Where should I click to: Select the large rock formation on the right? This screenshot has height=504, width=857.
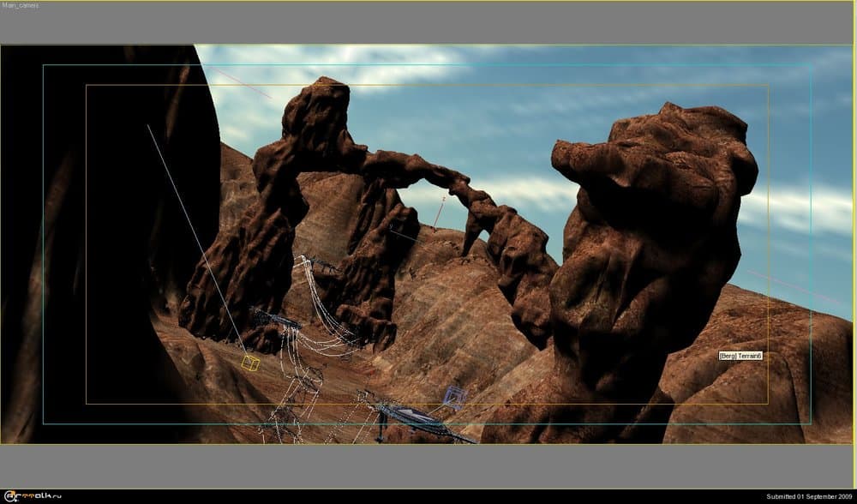pyautogui.click(x=651, y=240)
